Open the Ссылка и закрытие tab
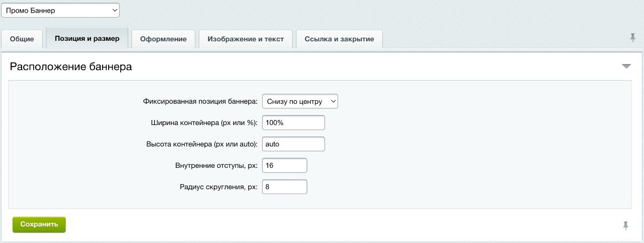This screenshot has height=243, width=644. (339, 39)
